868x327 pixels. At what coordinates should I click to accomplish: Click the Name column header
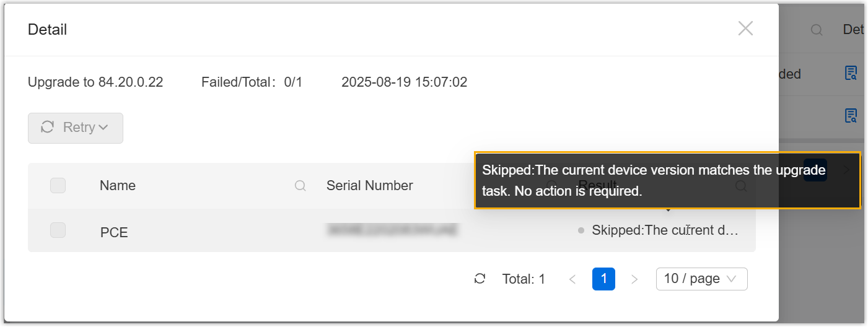(118, 186)
